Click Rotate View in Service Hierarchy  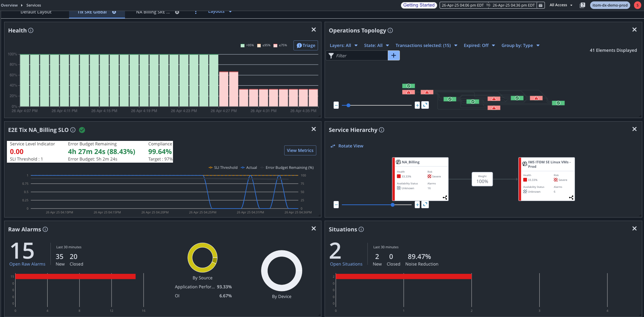[x=350, y=146]
